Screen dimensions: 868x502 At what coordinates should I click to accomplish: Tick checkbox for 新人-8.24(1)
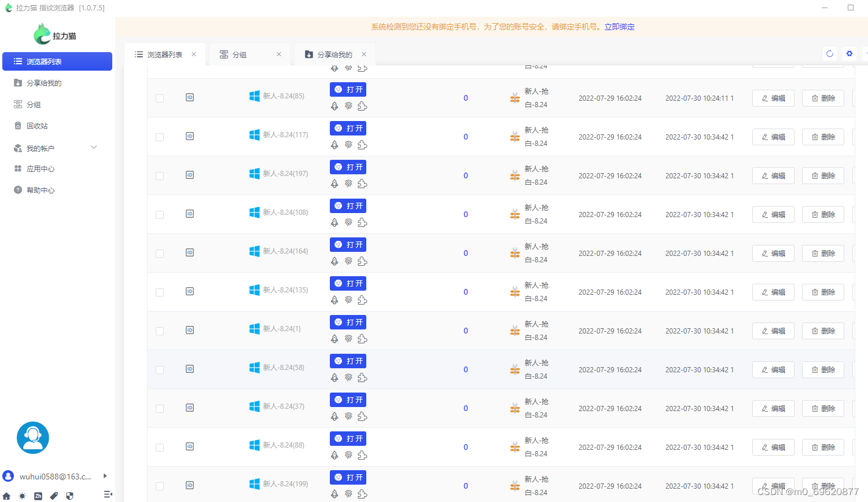[x=160, y=331]
